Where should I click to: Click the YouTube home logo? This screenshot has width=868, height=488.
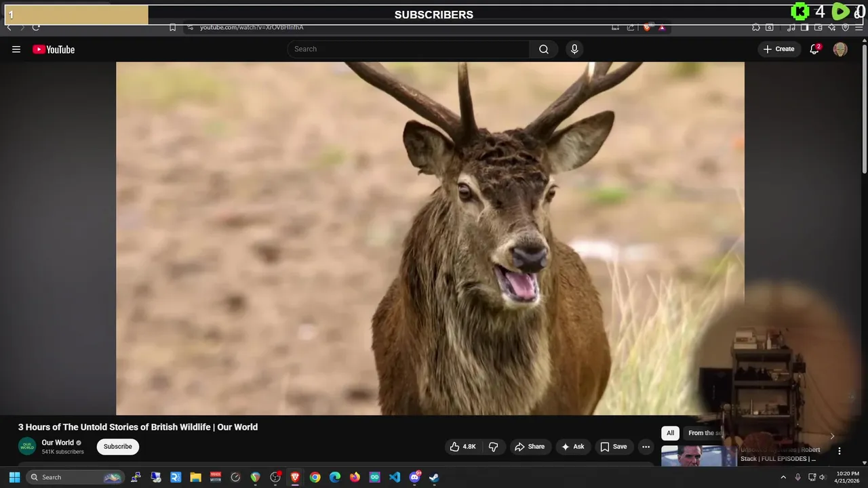point(54,49)
